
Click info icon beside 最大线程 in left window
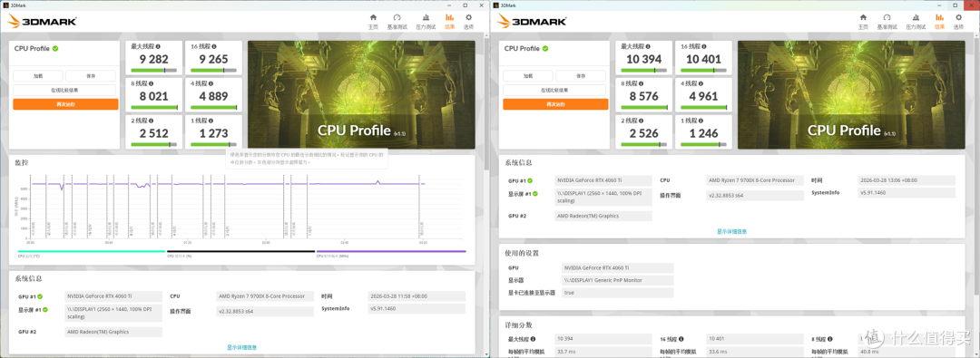click(x=158, y=47)
